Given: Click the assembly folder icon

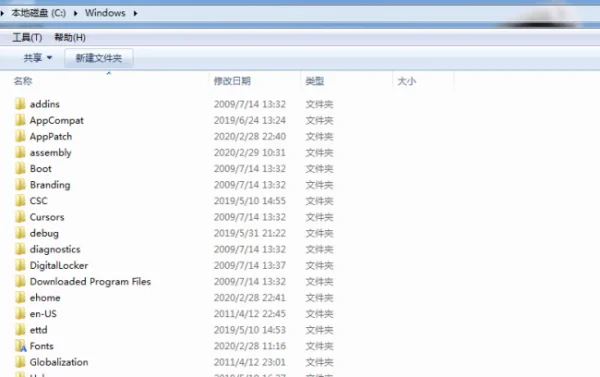Looking at the screenshot, I should tap(20, 152).
